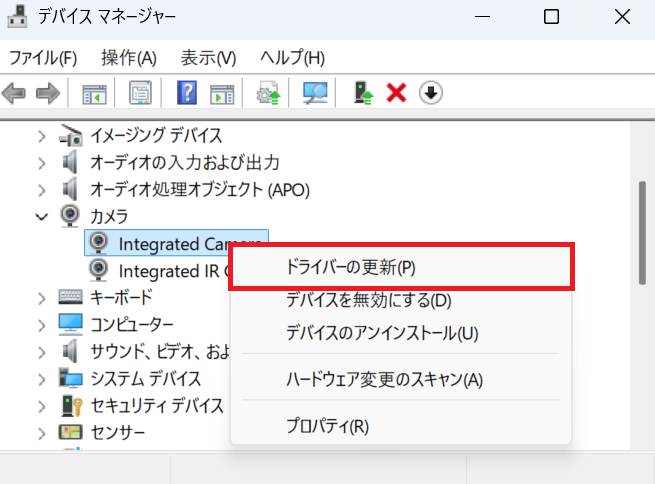Click the Integrated IR camera device icon
Screen dimensions: 655x484
pyautogui.click(x=99, y=270)
